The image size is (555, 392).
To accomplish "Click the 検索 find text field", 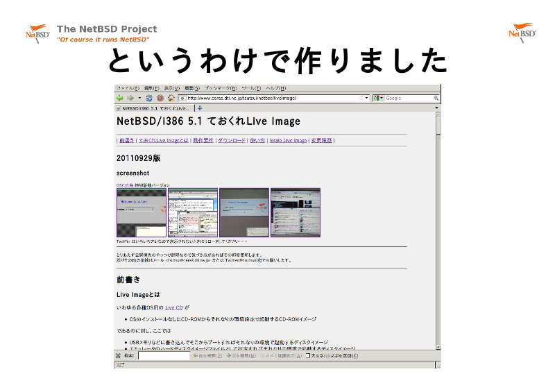I will 164,355.
